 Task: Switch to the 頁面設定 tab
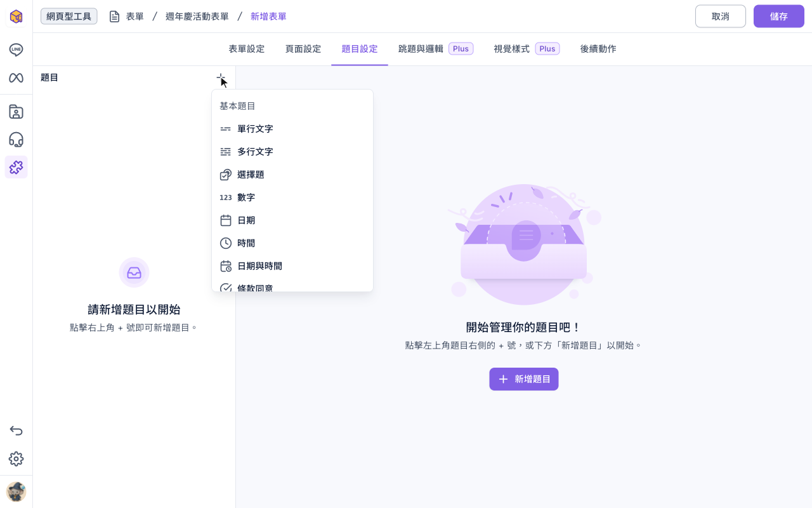[x=303, y=49]
